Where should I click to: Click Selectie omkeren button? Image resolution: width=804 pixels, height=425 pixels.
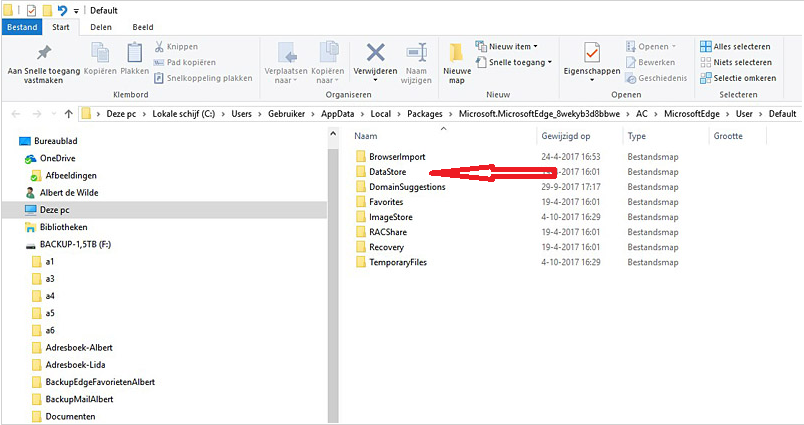pos(738,77)
